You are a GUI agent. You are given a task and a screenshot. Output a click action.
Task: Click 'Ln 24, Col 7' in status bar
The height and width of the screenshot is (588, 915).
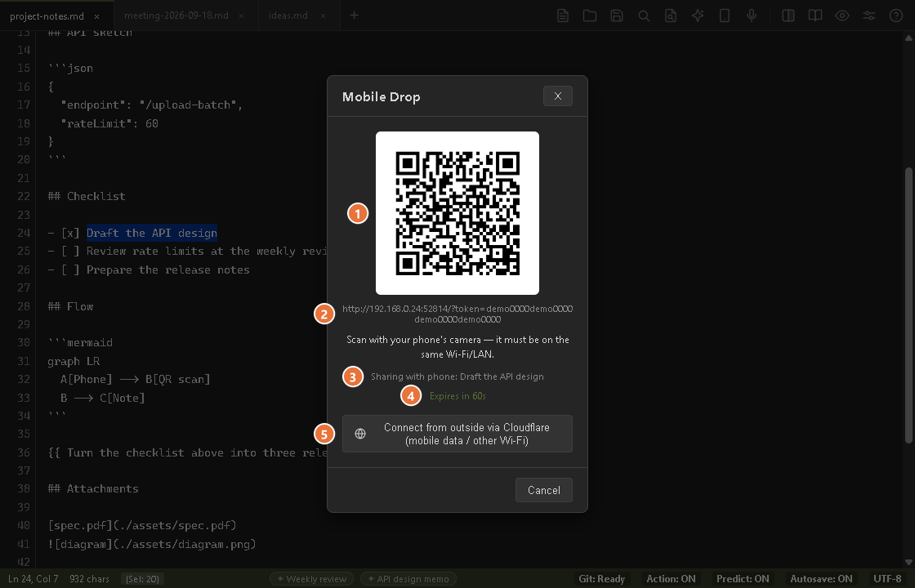pyautogui.click(x=33, y=579)
